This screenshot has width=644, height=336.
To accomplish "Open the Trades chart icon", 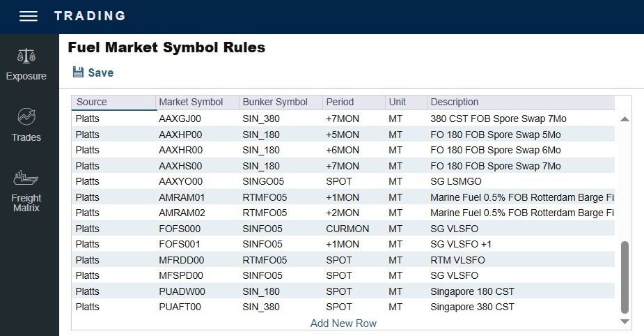I will [x=26, y=116].
